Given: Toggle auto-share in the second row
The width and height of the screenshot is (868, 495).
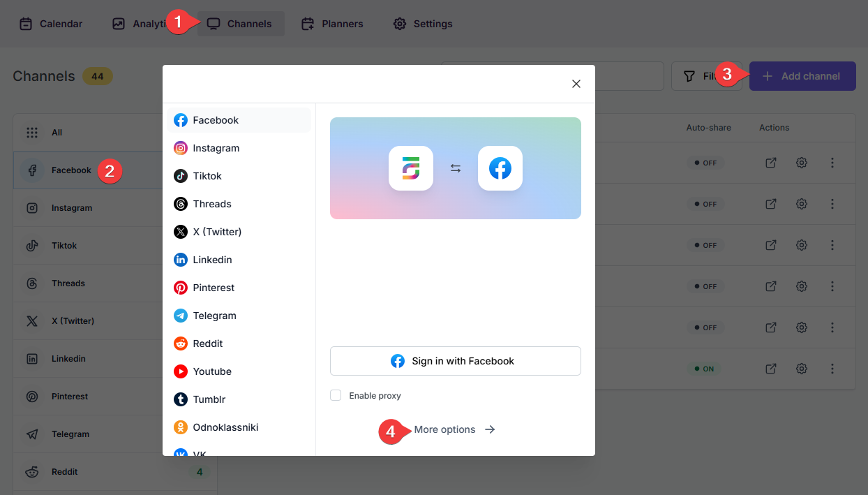Looking at the screenshot, I should tap(705, 204).
